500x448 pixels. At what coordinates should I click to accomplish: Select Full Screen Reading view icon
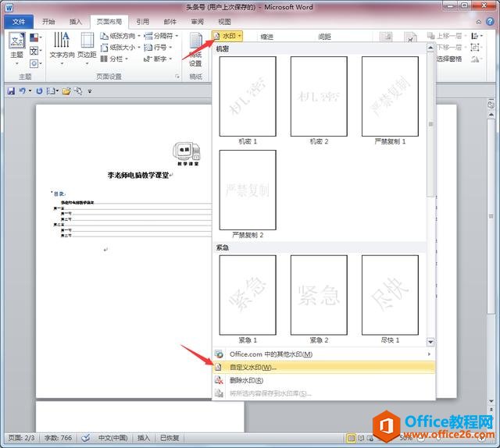click(361, 439)
